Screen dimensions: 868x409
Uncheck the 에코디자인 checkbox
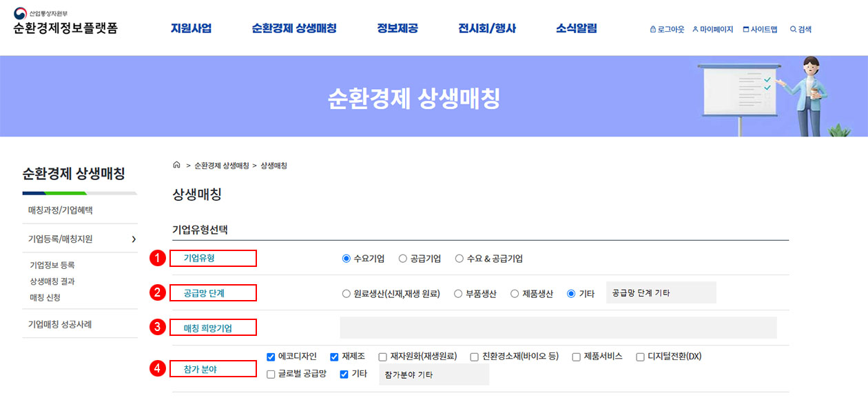271,357
